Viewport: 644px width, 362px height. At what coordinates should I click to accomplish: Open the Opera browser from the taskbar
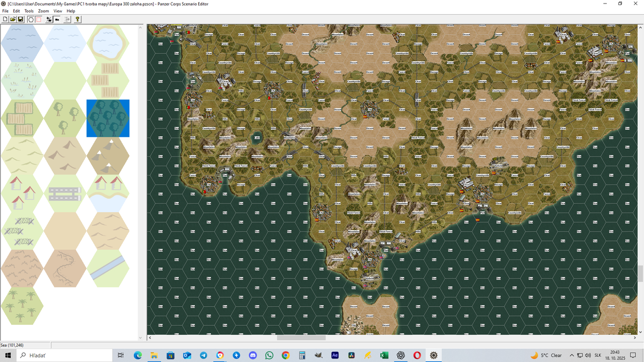pos(417,355)
